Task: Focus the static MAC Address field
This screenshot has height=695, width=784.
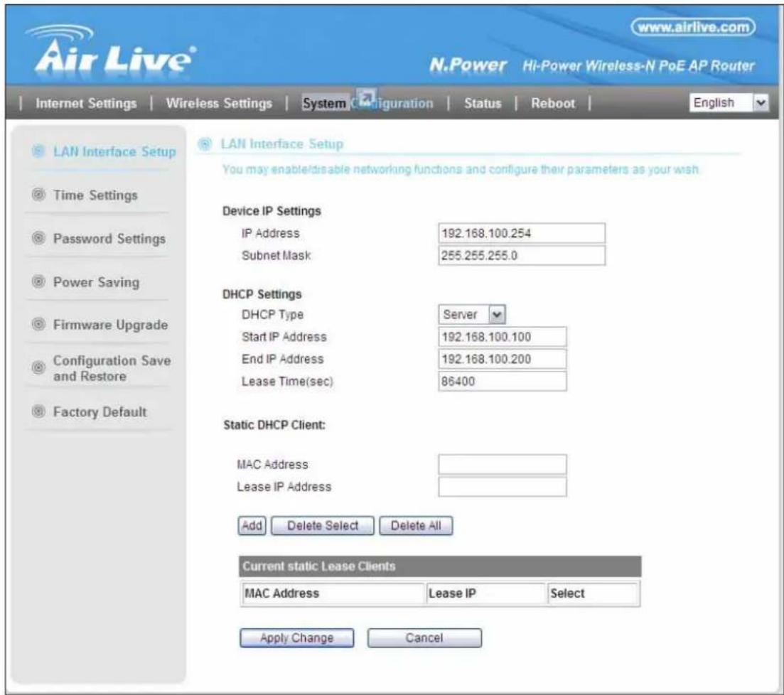Action: (x=503, y=465)
